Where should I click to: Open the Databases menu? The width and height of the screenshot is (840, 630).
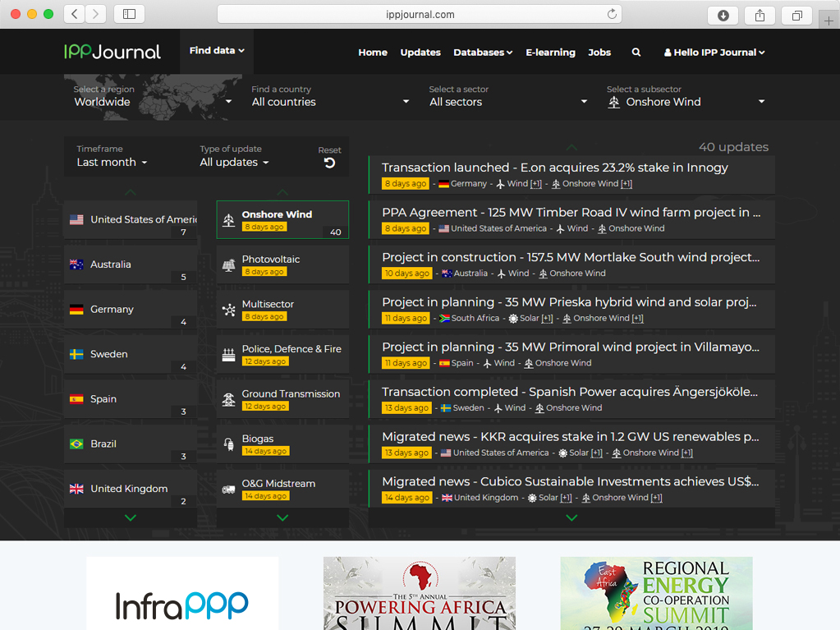coord(482,52)
